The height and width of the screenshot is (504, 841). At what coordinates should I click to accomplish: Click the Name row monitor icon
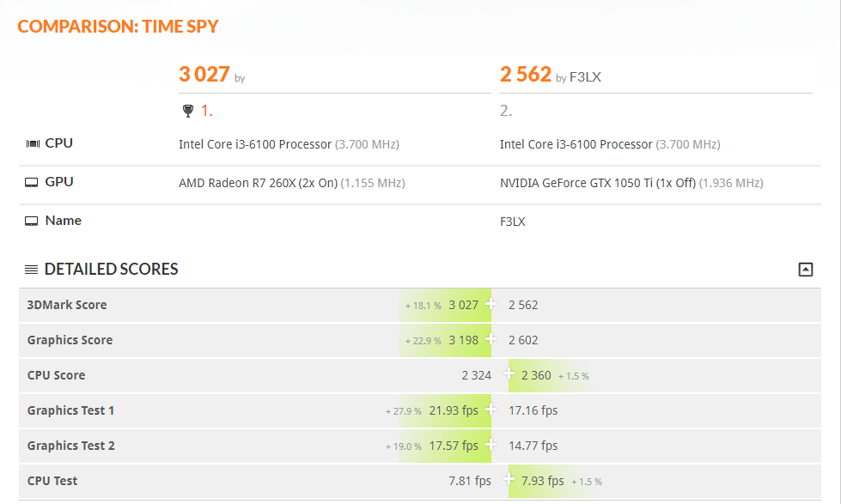(x=32, y=221)
